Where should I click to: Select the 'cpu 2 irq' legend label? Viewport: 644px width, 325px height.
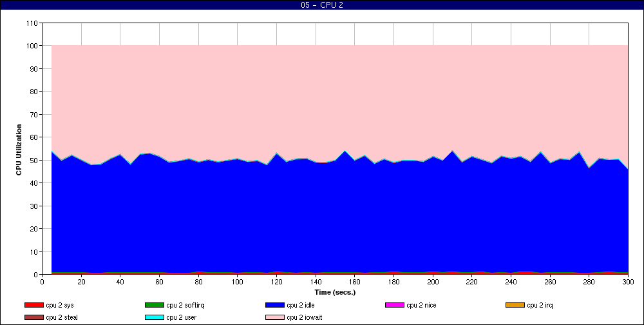pos(540,305)
